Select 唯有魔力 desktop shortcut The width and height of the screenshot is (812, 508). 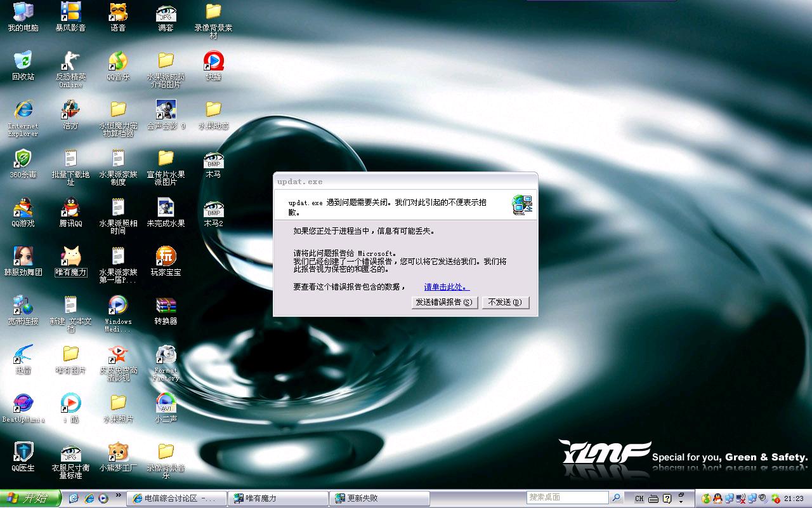click(x=70, y=261)
